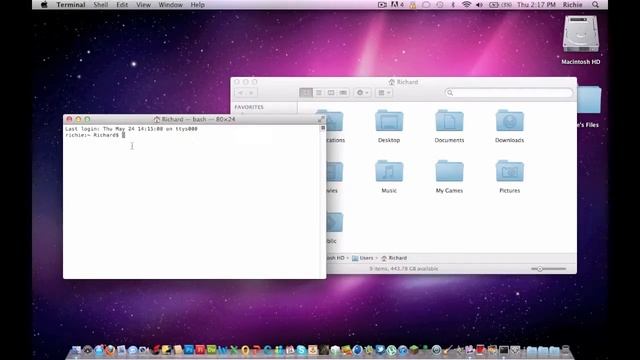Open Finder from the Dock
This screenshot has width=640, height=360.
tap(76, 350)
